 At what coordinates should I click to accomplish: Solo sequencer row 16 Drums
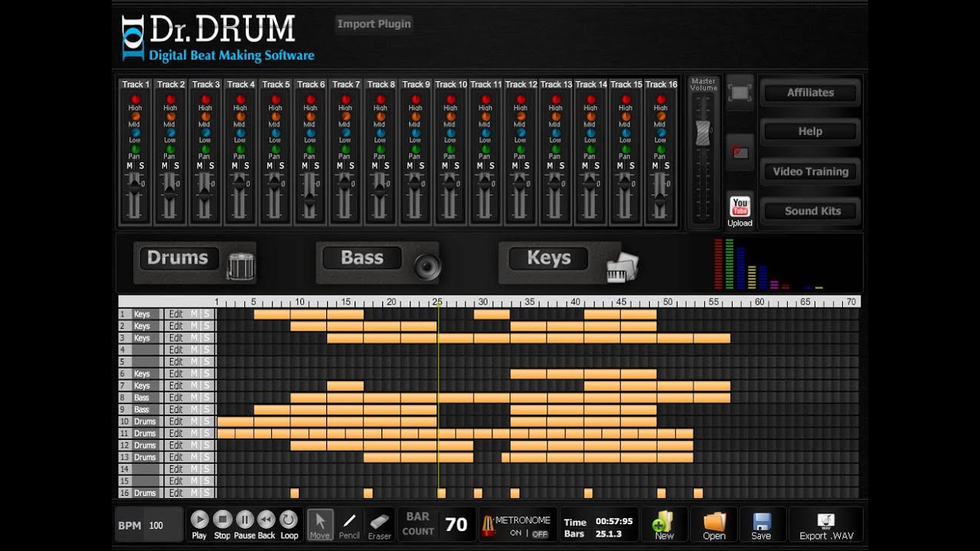(205, 494)
